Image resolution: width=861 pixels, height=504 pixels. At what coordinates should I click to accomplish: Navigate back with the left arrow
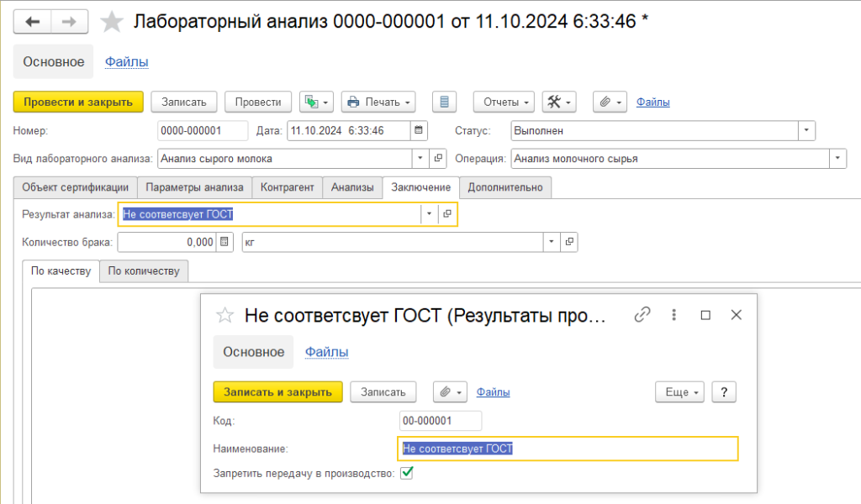[39, 22]
